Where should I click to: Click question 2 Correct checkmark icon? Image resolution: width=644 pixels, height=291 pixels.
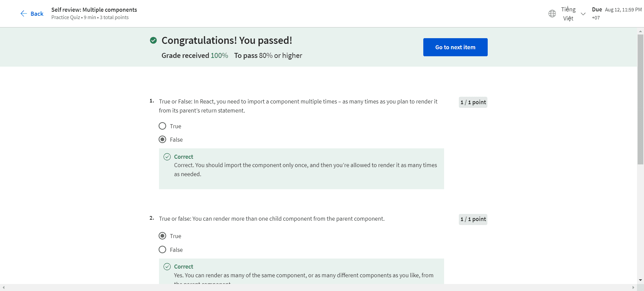coord(167,267)
